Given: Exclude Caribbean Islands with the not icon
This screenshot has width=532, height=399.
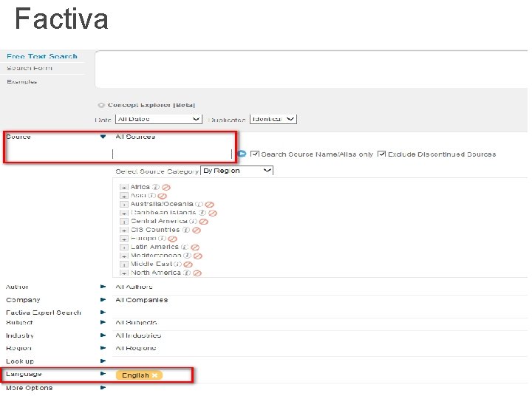Looking at the screenshot, I should tap(213, 213).
